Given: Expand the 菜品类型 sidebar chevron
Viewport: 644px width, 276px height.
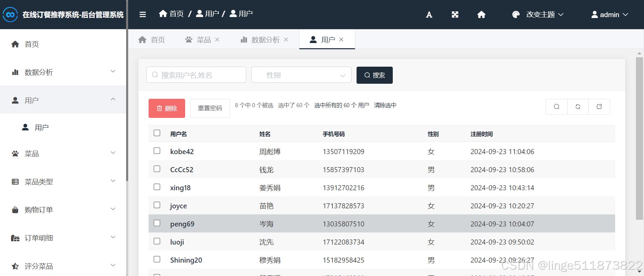Looking at the screenshot, I should pyautogui.click(x=113, y=181).
